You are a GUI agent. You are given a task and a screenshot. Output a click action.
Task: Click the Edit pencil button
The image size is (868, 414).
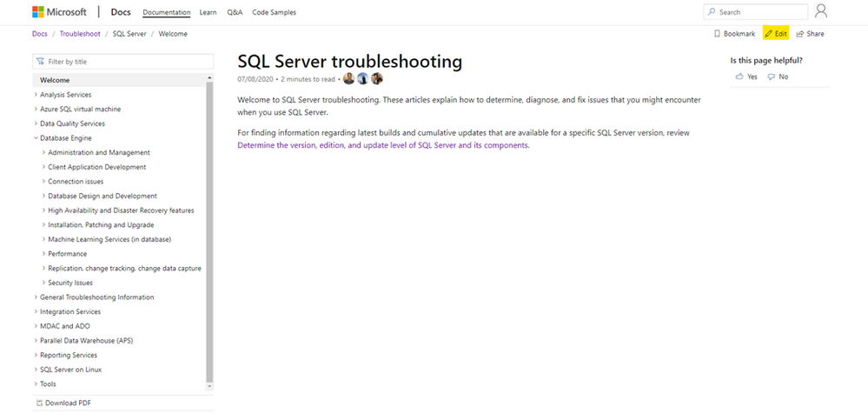pyautogui.click(x=776, y=33)
